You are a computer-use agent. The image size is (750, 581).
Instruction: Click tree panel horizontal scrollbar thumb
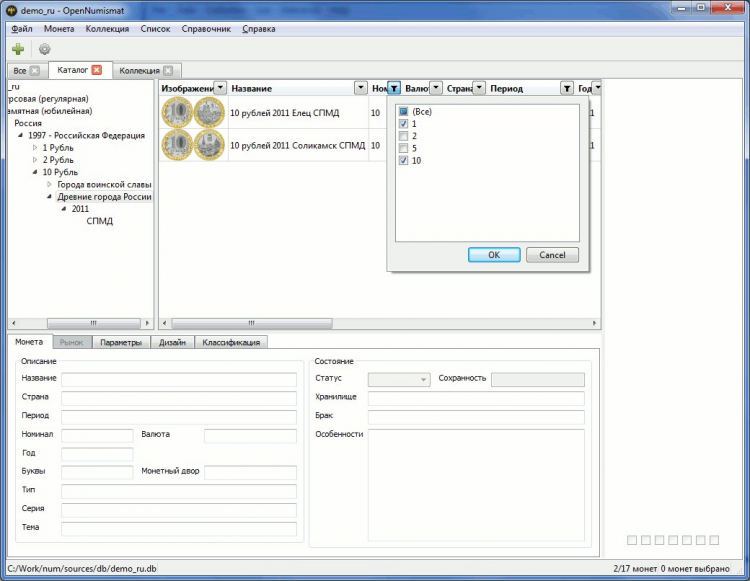(94, 323)
